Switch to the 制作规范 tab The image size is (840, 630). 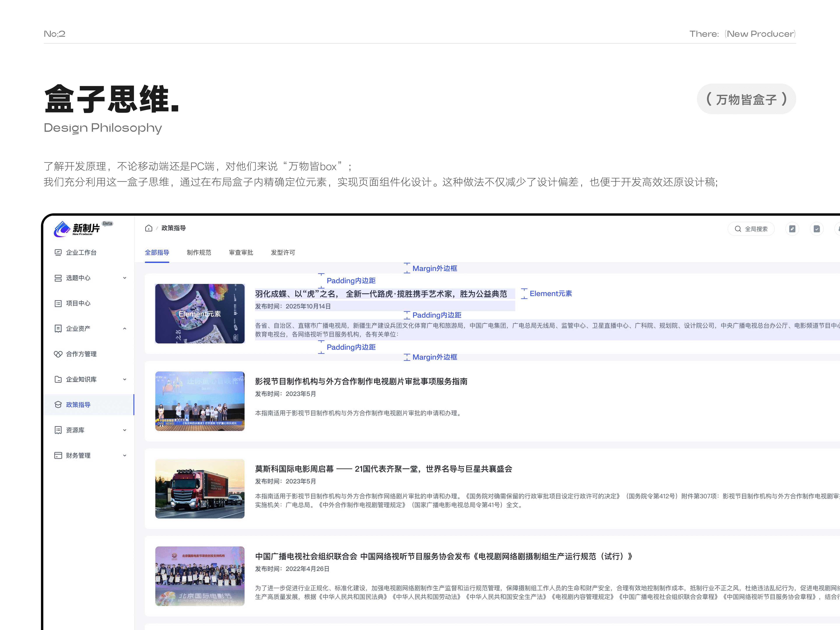[199, 252]
